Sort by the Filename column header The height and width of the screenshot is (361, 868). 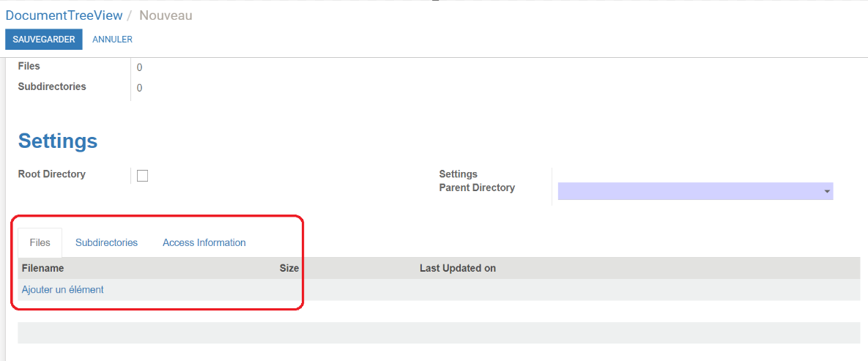tap(43, 269)
